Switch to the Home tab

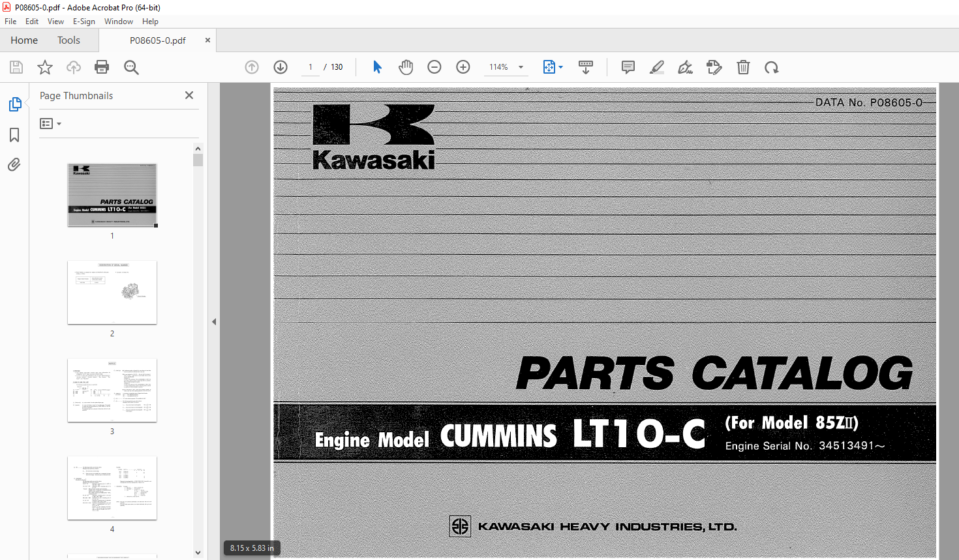click(x=24, y=40)
